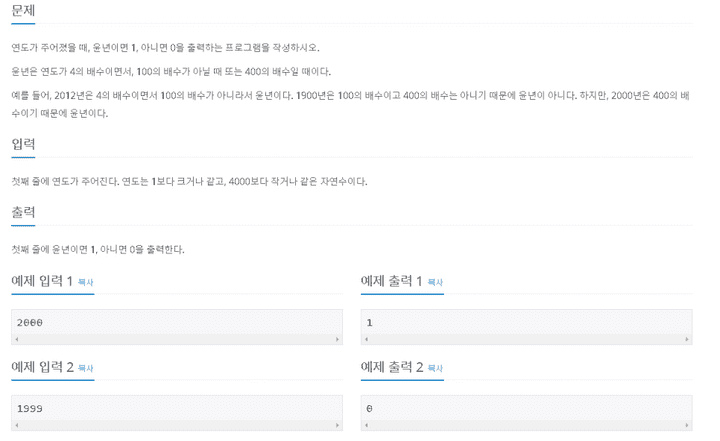This screenshot has height=441, width=720.
Task: Click the 문제 section heading
Action: [23, 10]
